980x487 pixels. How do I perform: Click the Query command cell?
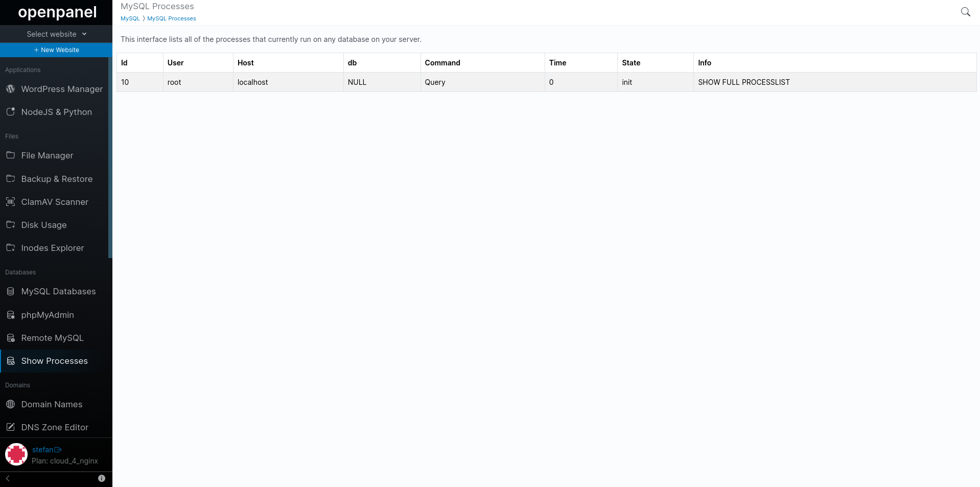coord(482,82)
